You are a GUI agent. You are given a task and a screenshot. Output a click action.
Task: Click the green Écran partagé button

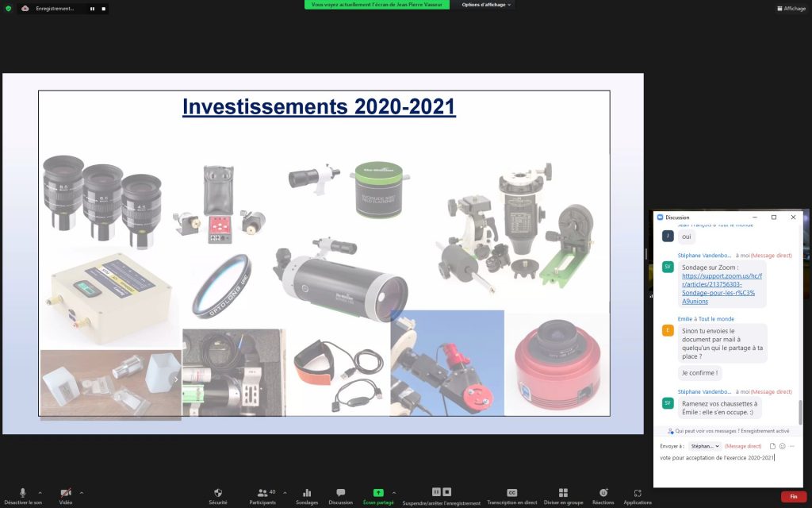pos(378,496)
